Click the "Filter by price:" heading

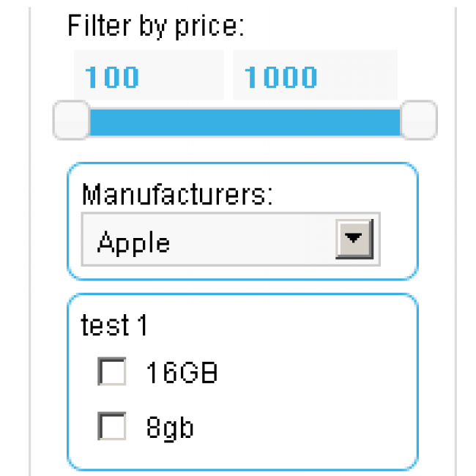[155, 26]
